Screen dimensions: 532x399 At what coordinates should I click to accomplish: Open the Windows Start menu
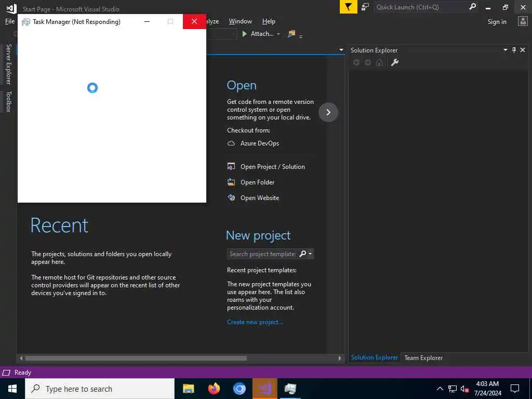coord(12,389)
